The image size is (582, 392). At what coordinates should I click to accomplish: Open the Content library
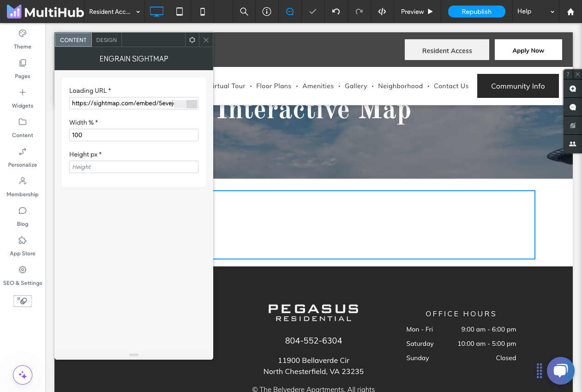[x=23, y=128]
